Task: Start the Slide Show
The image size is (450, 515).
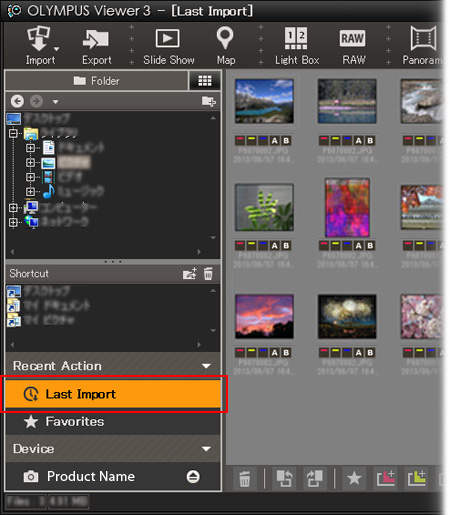Action: pos(169,47)
